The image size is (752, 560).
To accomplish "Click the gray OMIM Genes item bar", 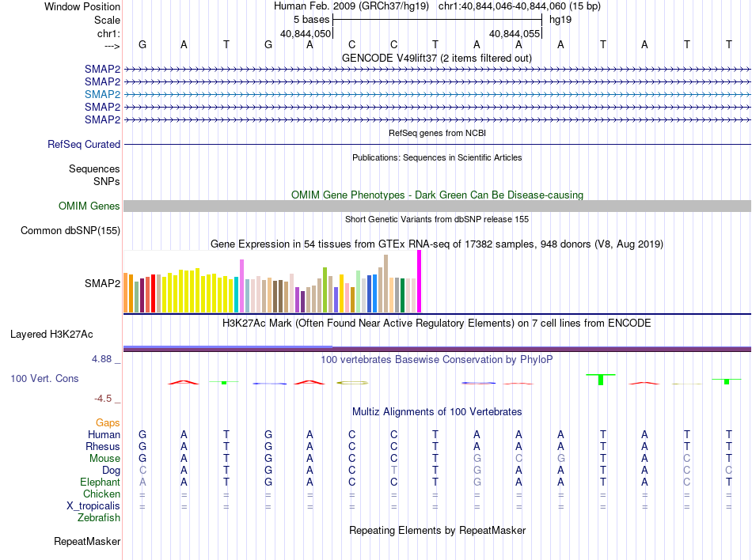I will pyautogui.click(x=437, y=206).
